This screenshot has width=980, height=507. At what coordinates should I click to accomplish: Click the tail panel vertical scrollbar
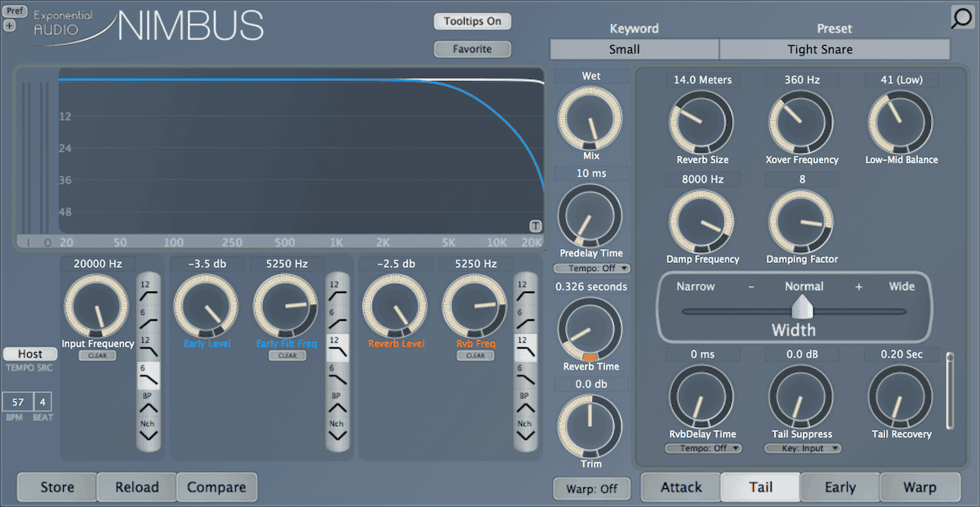point(949,390)
